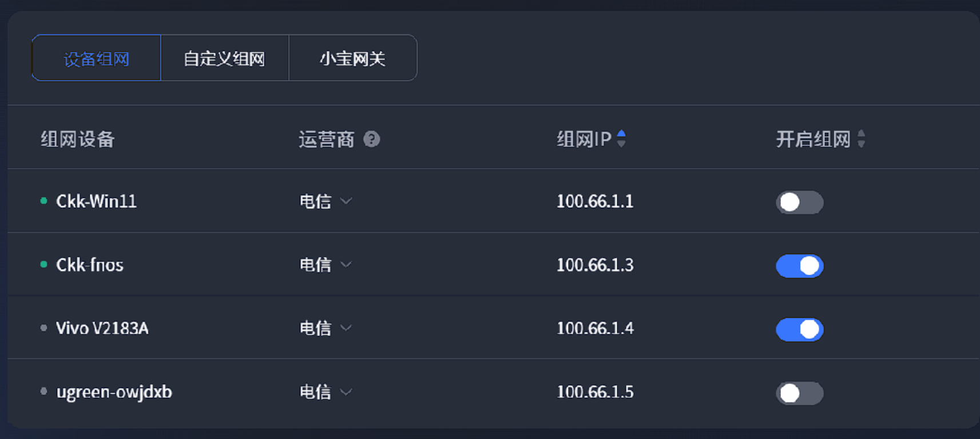The height and width of the screenshot is (439, 980).
Task: Switch to the 自定义组网 tab
Action: coord(224,58)
